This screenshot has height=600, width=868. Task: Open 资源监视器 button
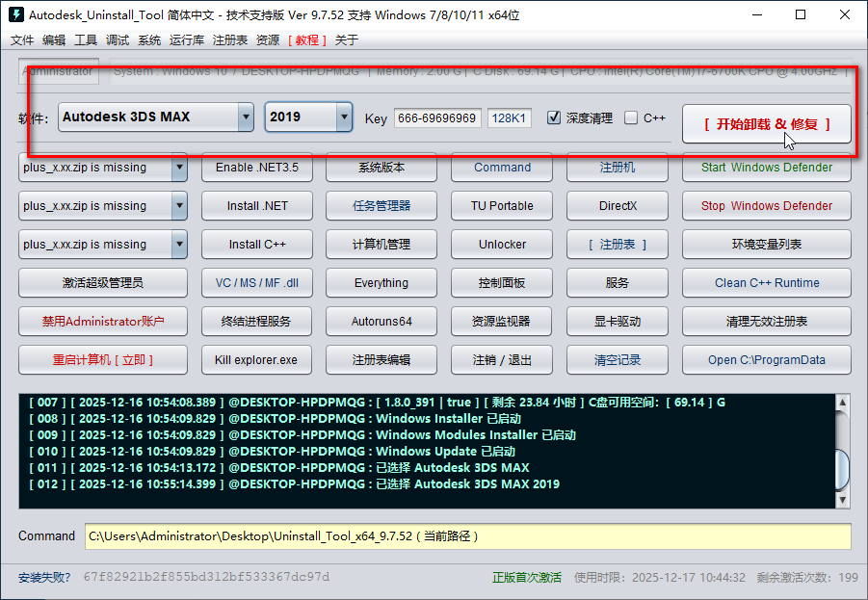tap(502, 321)
